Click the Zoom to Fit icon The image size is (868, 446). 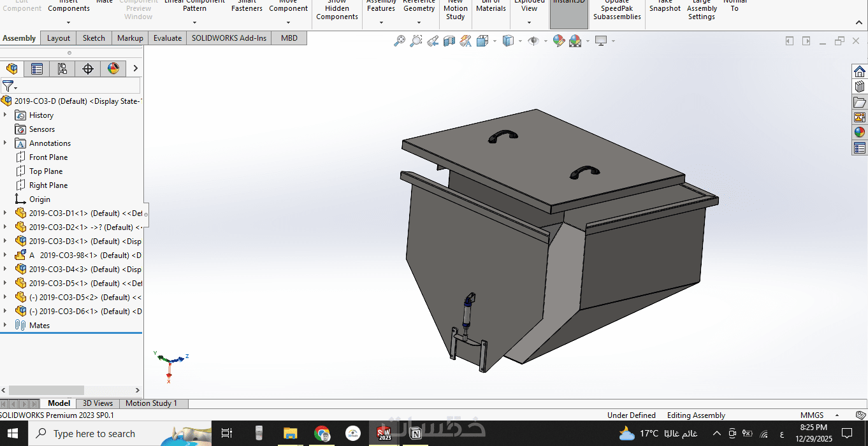click(400, 41)
